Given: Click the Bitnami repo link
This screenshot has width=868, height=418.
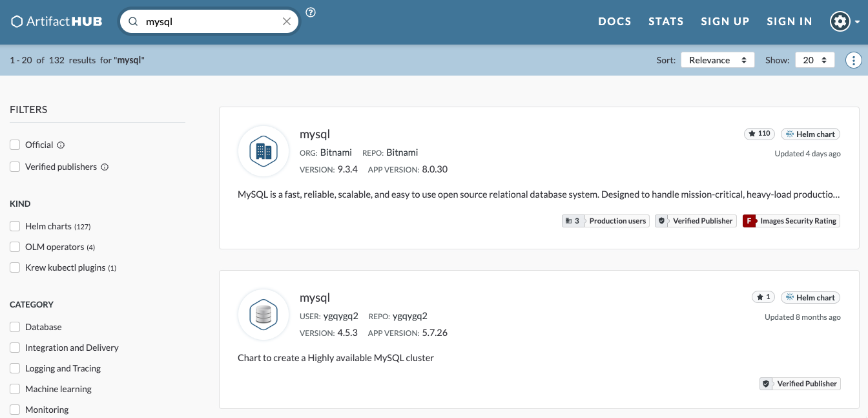Looking at the screenshot, I should (402, 152).
